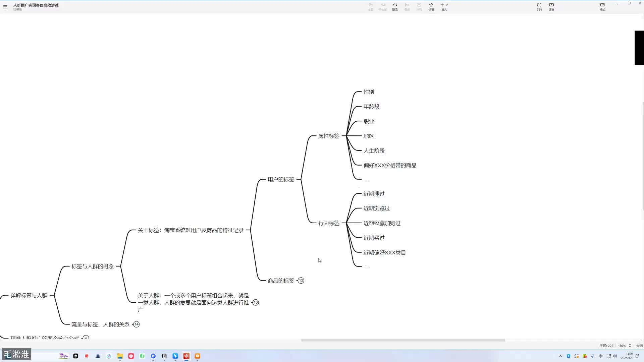The height and width of the screenshot is (362, 644).
Task: Enter ZEN fullscreen mode
Action: coord(539,6)
